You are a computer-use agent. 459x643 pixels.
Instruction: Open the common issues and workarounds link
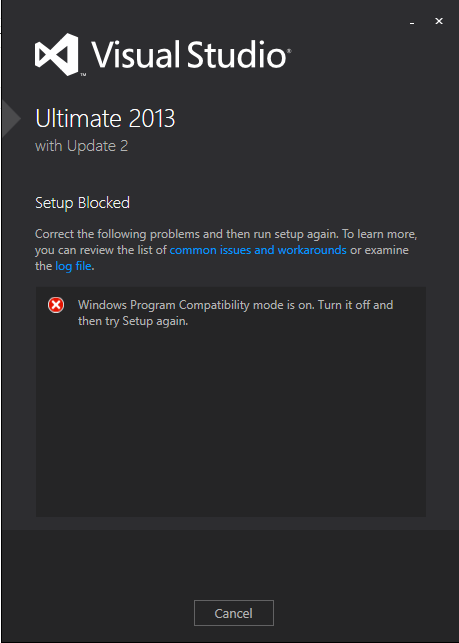[258, 250]
